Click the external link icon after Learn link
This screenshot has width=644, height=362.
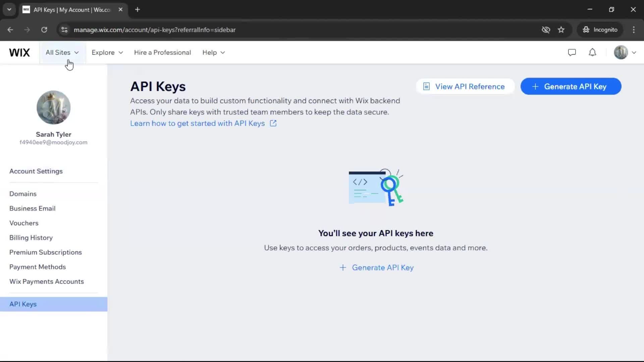[x=273, y=123]
